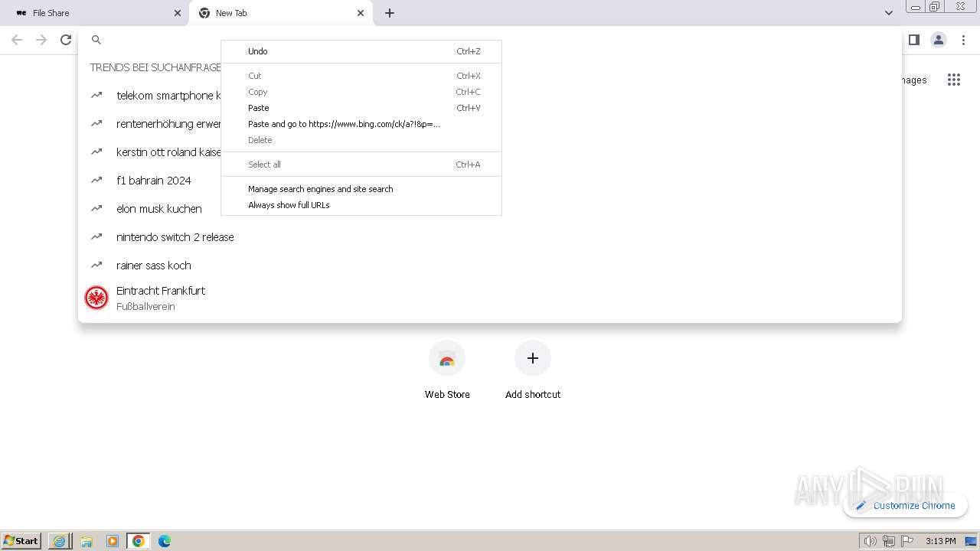
Task: Choose Paste from the context menu
Action: click(x=361, y=108)
